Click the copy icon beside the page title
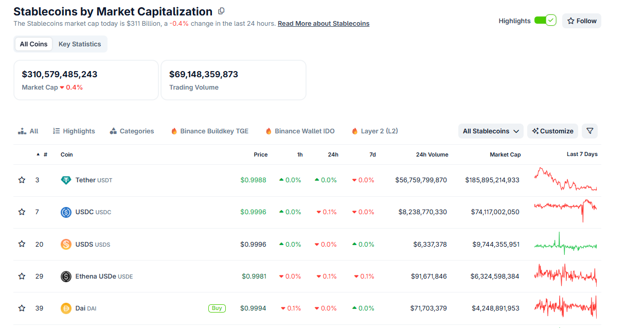Image resolution: width=644 pixels, height=328 pixels. coord(221,11)
